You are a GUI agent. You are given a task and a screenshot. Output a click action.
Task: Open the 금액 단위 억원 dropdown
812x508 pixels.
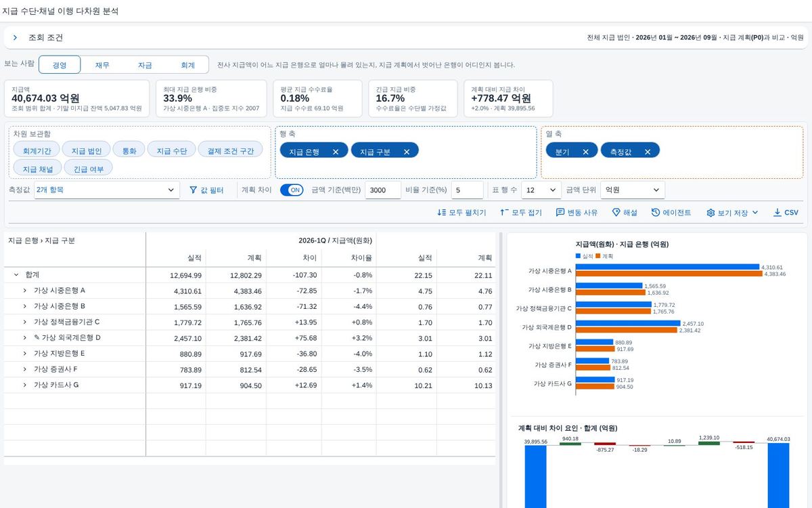tap(633, 190)
